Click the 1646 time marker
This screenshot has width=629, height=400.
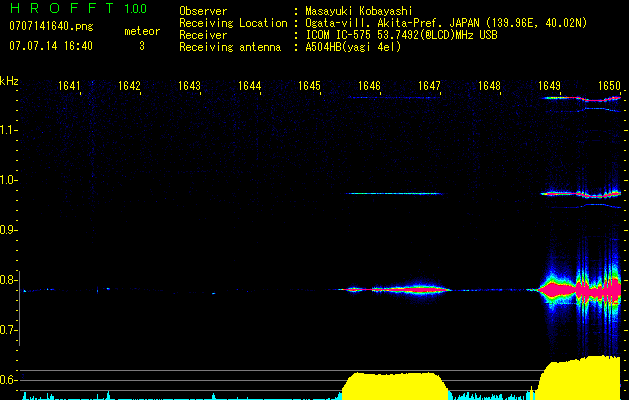[x=369, y=86]
